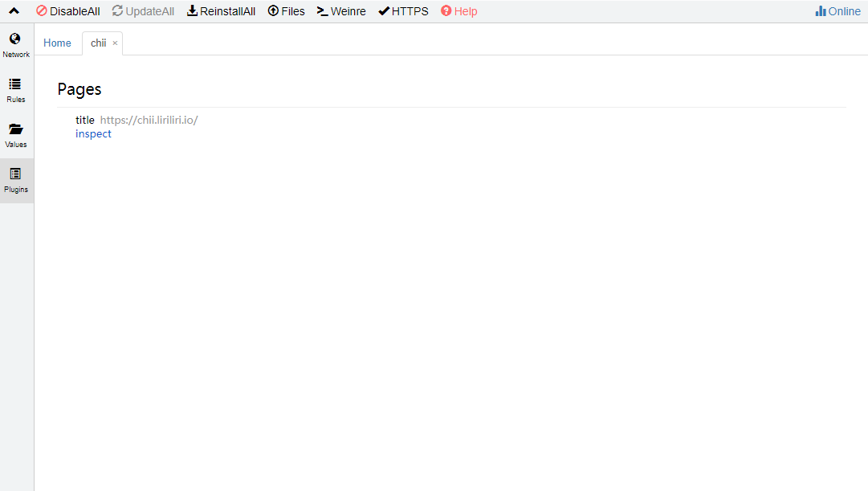The height and width of the screenshot is (491, 868).
Task: Click the https://chii.liriliri.io/ URL text
Action: pos(149,120)
